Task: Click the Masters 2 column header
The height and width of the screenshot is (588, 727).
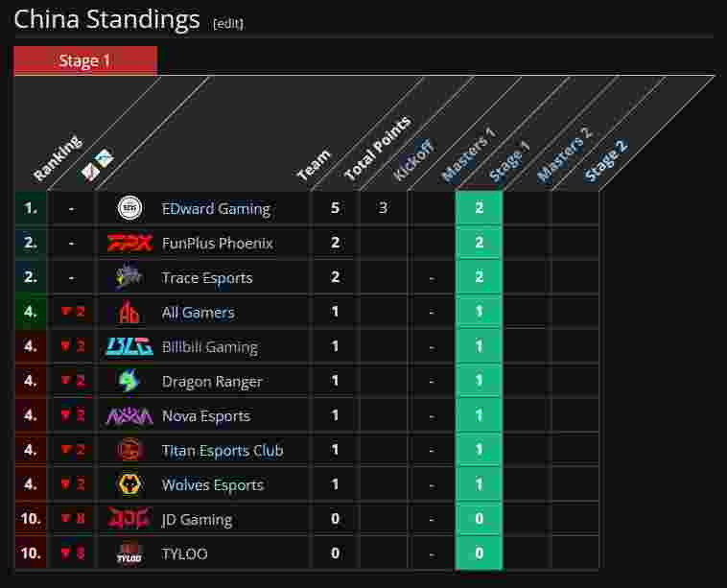Action: click(x=564, y=154)
